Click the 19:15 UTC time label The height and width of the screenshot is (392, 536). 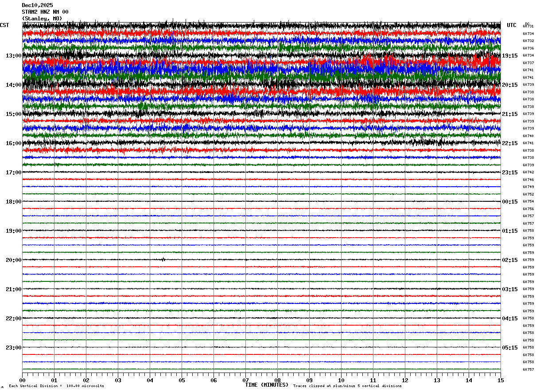tap(509, 56)
